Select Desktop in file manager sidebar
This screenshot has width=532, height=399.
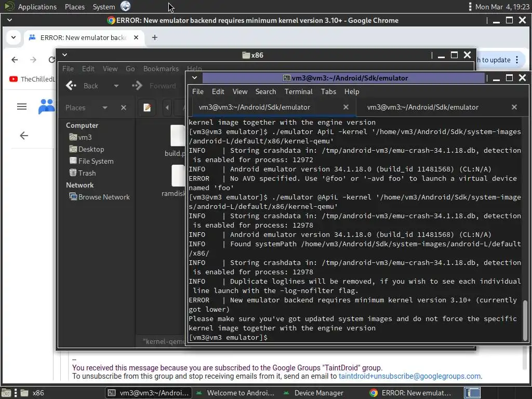click(87, 149)
